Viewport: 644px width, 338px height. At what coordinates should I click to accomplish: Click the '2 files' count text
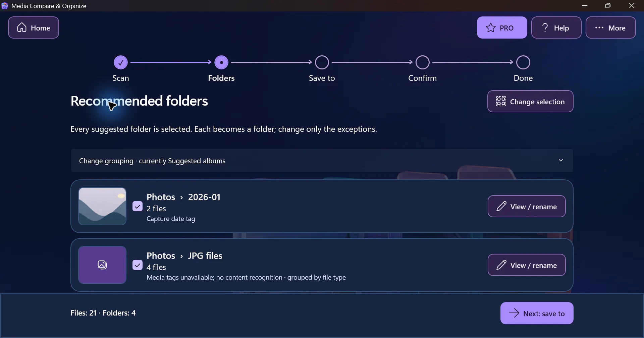(156, 209)
